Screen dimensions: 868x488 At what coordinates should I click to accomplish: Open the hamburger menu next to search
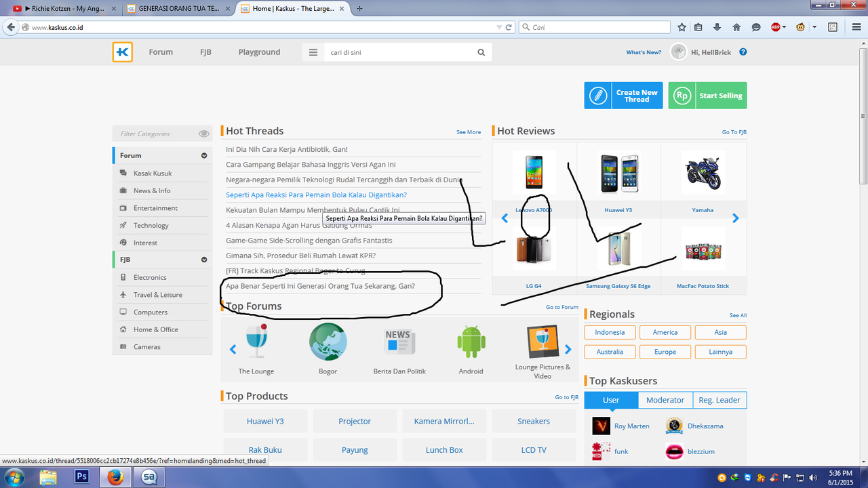pos(313,52)
